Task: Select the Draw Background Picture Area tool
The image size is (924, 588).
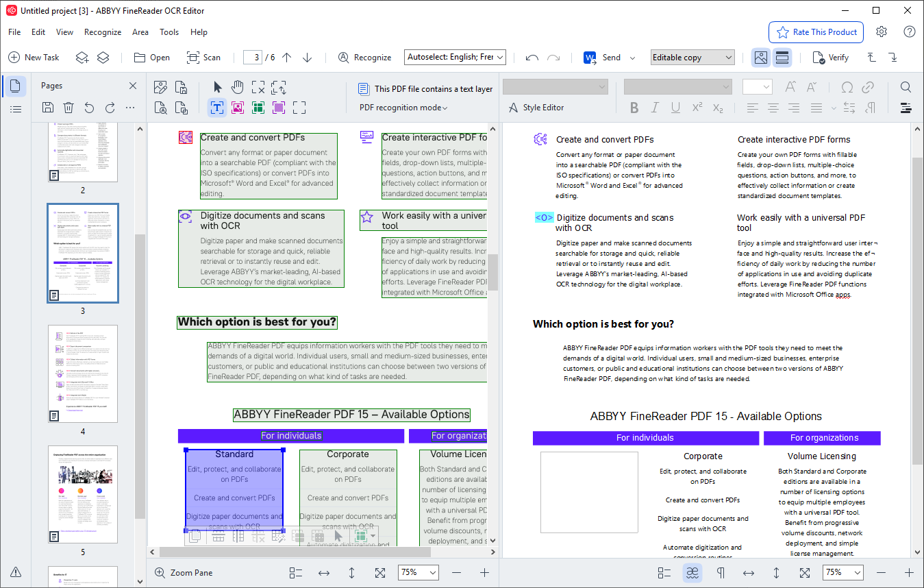Action: pos(279,108)
